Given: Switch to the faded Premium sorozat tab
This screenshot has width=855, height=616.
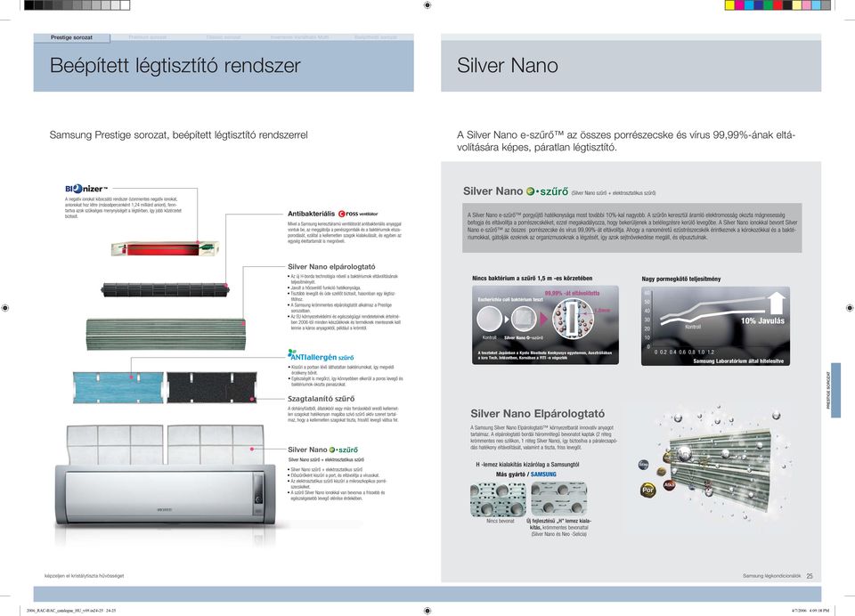Looking at the screenshot, I should pos(148,37).
